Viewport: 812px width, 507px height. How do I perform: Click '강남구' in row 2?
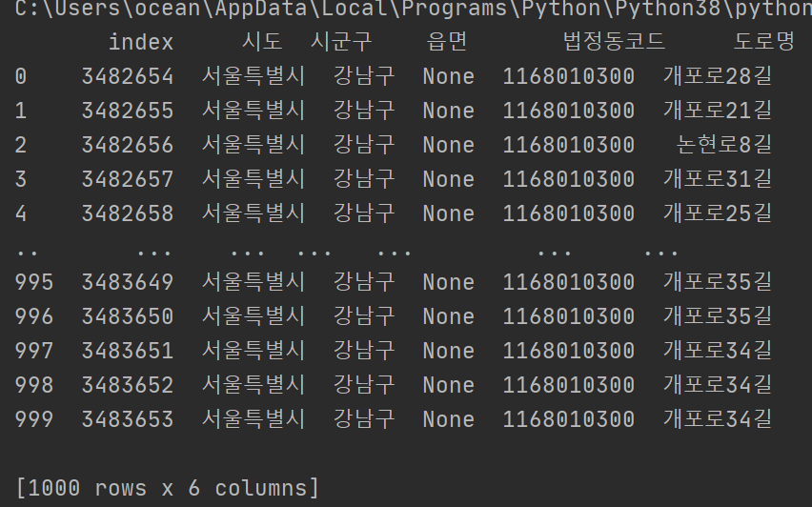coord(364,145)
